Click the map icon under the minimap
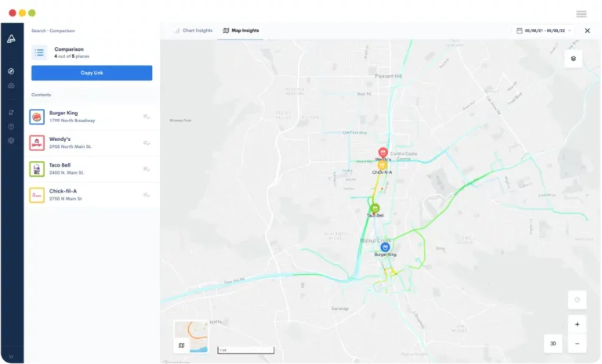Image resolution: width=602 pixels, height=364 pixels. point(182,345)
